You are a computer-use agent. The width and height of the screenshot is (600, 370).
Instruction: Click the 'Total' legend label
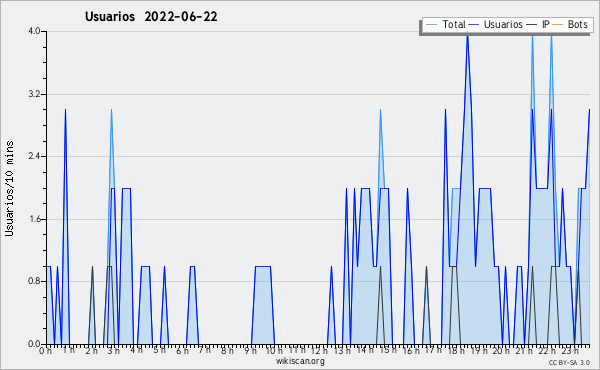(x=454, y=24)
